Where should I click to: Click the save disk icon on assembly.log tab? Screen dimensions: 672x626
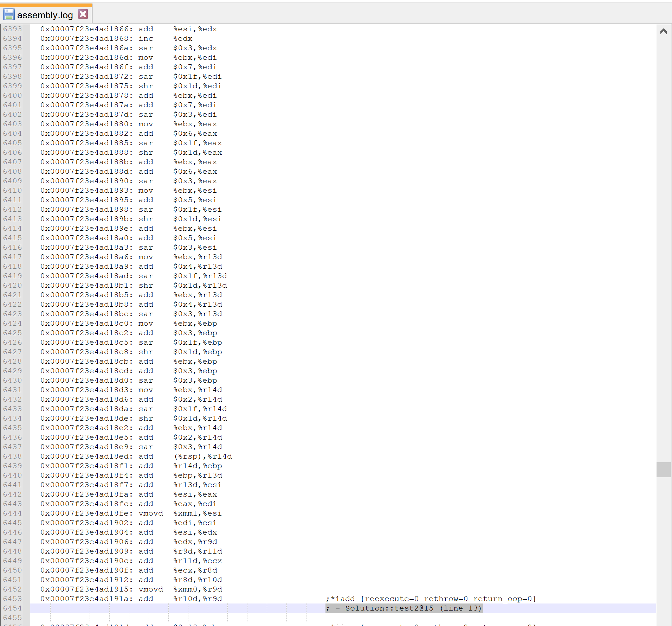(x=8, y=14)
